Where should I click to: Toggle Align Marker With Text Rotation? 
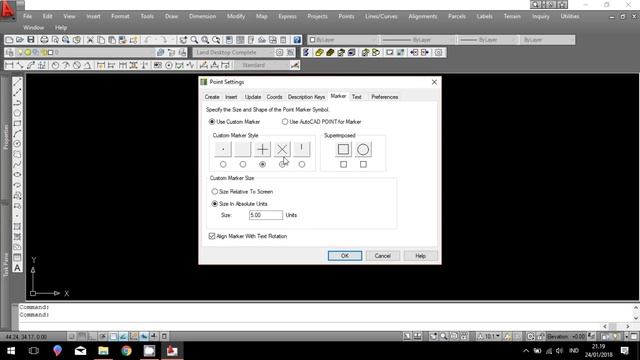(212, 236)
